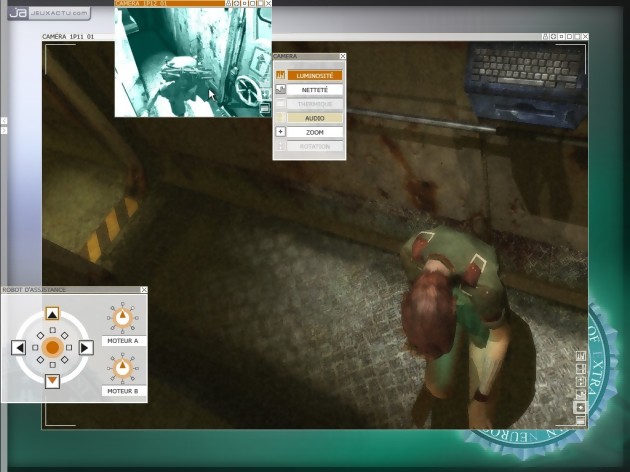Click the MOTEUR A label
The height and width of the screenshot is (472, 630).
123,341
